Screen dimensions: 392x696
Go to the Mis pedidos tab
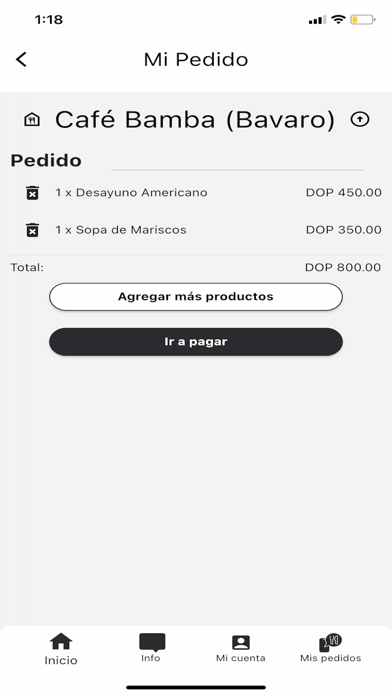tap(331, 649)
